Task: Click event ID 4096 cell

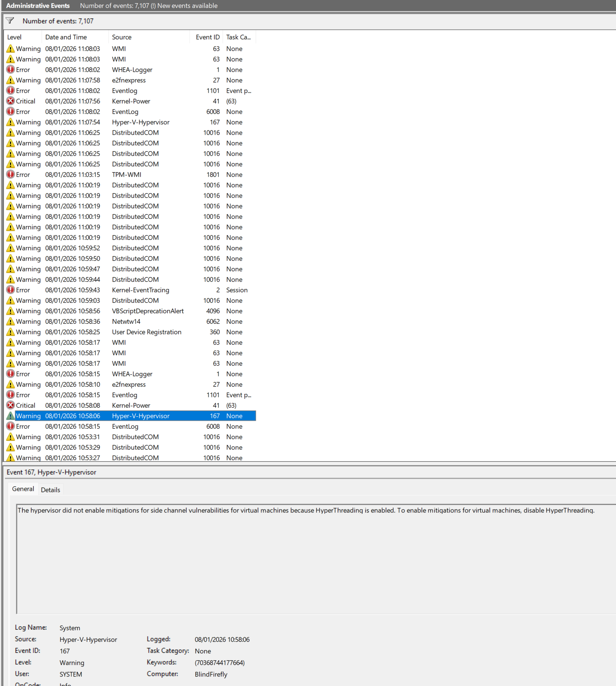Action: pyautogui.click(x=213, y=311)
